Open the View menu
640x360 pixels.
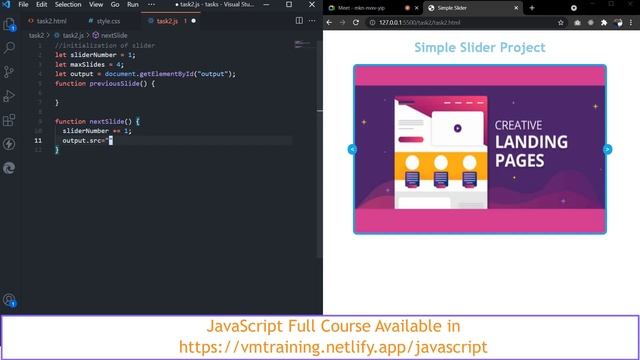(x=96, y=4)
